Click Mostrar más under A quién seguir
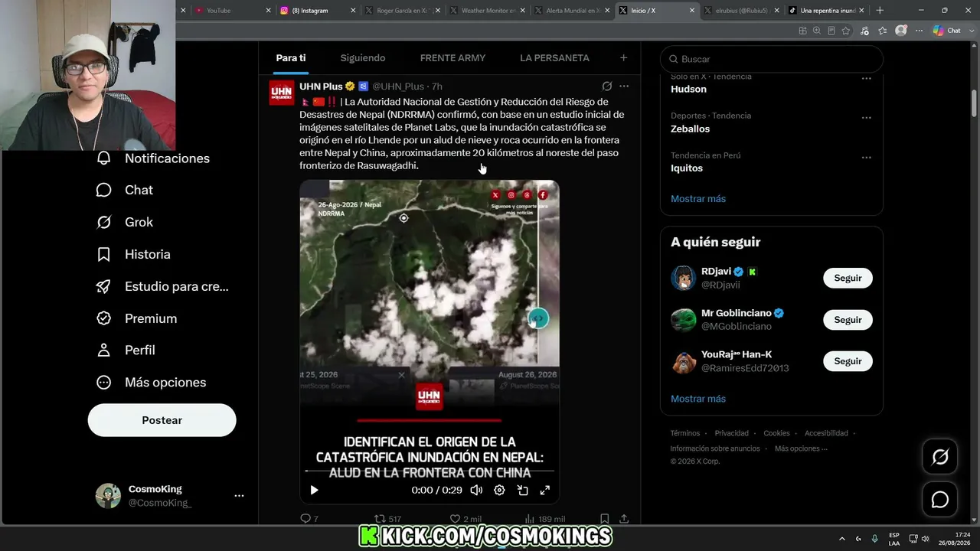The width and height of the screenshot is (980, 551). pos(698,399)
